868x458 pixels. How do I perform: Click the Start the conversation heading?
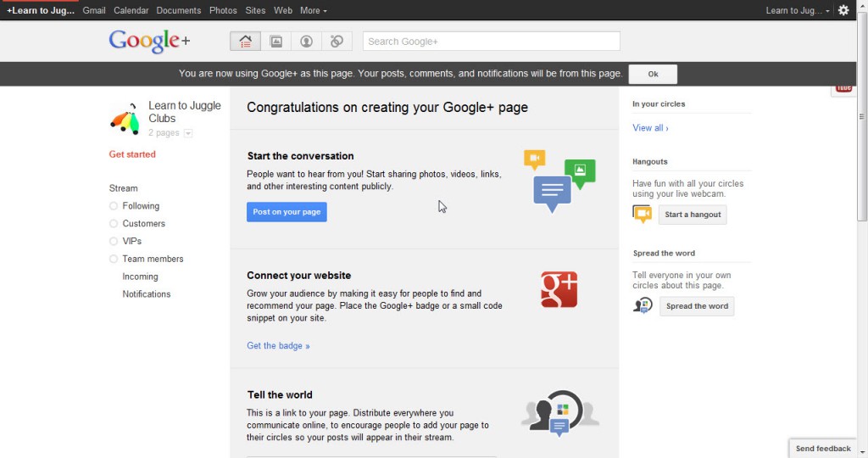301,156
